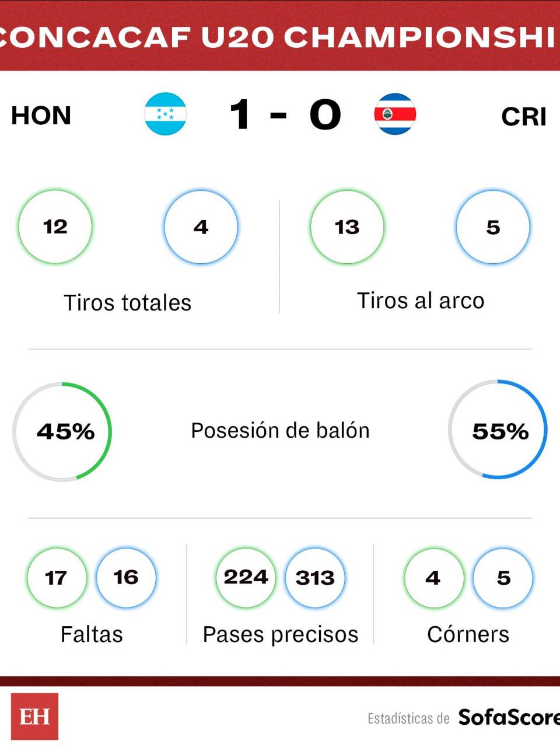Select the CRI team abbreviation
The width and height of the screenshot is (560, 747).
523,117
